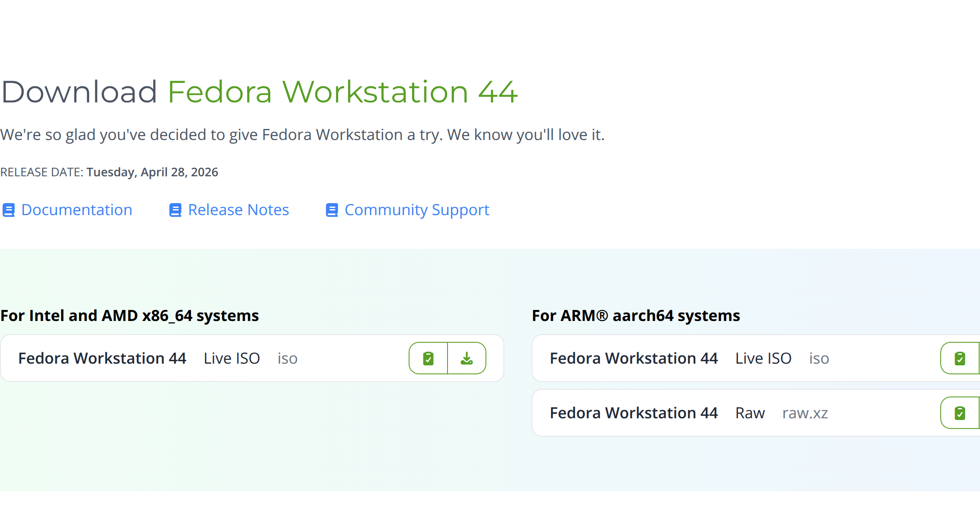980x525 pixels.
Task: Click the date 'Tuesday, April 28, 2026'
Action: pyautogui.click(x=152, y=172)
